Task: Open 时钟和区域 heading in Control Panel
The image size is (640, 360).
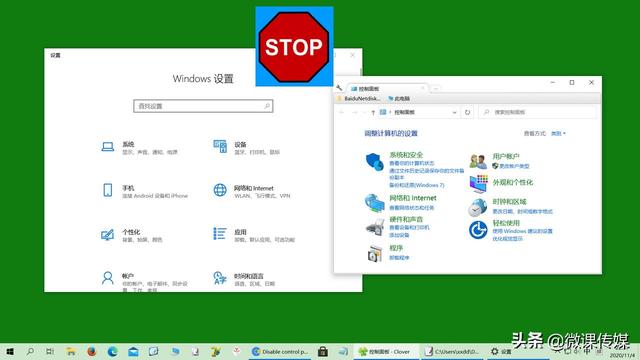Action: click(509, 202)
